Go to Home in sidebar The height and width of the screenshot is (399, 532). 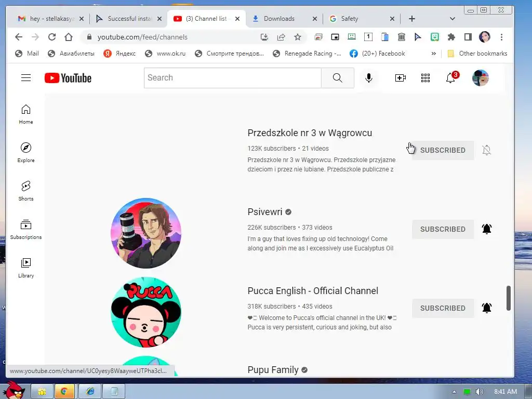tap(26, 114)
